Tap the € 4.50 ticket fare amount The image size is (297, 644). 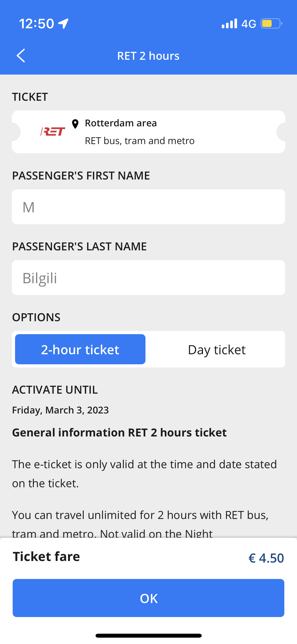click(x=266, y=558)
